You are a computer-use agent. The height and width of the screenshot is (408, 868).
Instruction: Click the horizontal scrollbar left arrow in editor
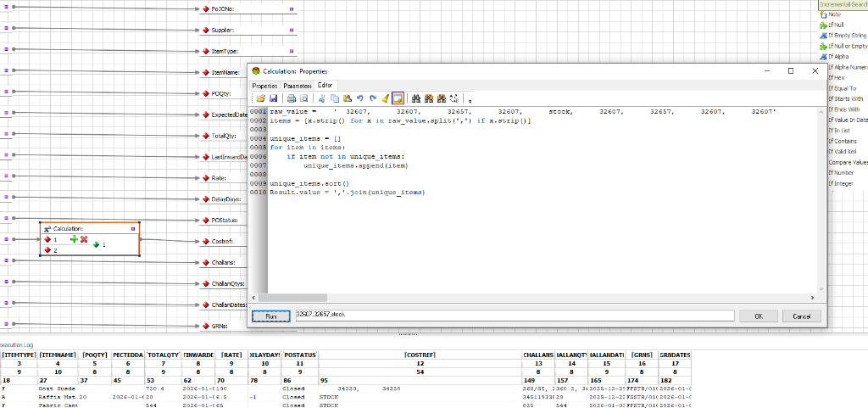[x=254, y=297]
